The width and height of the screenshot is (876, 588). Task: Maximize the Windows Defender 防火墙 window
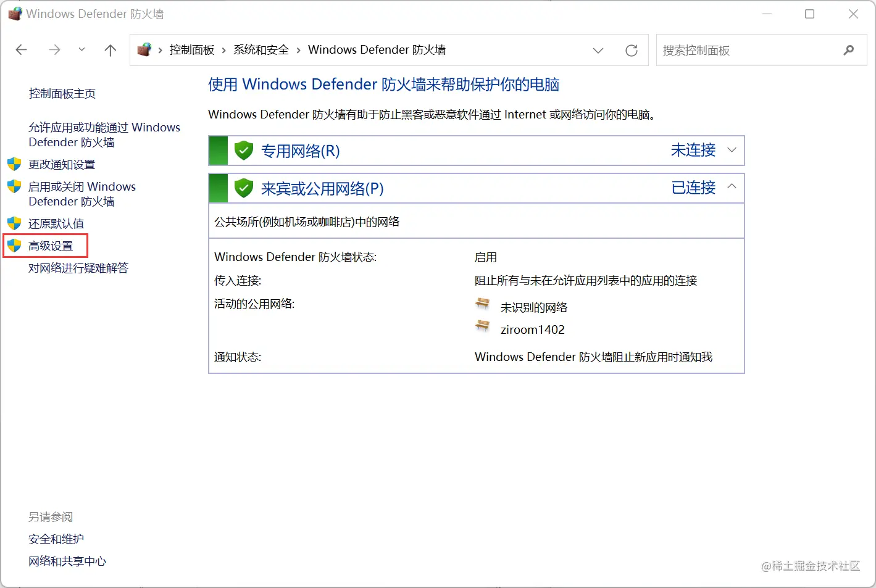[x=810, y=14]
